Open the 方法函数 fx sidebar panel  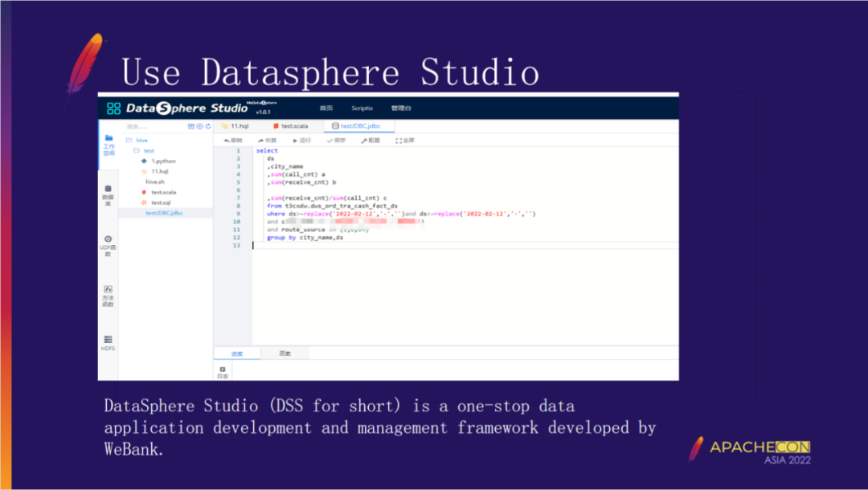click(x=108, y=296)
